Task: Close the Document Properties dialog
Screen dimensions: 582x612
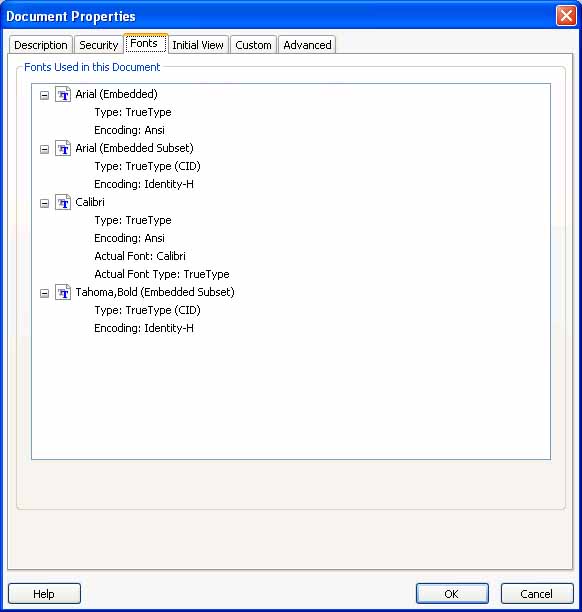Action: (x=566, y=16)
